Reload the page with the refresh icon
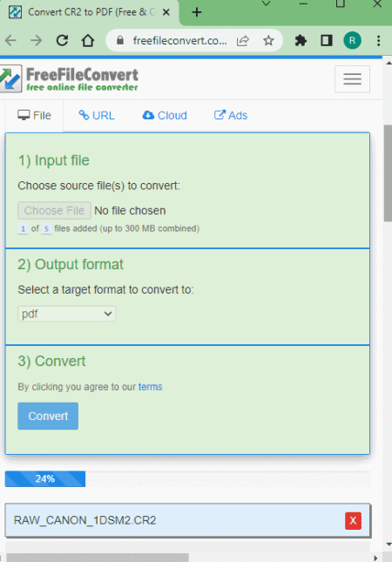The image size is (392, 562). coord(62,40)
